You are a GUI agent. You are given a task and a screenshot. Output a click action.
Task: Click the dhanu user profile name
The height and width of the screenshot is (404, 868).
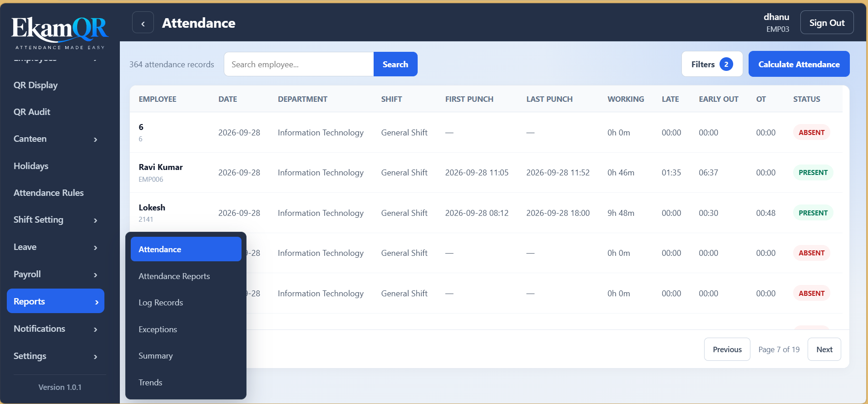pos(776,17)
